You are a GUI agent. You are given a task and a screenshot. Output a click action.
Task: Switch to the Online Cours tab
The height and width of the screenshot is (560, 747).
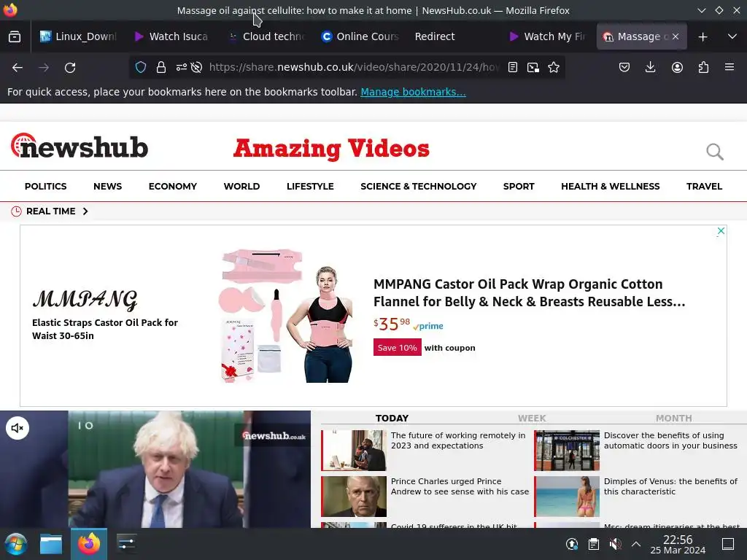coord(359,36)
